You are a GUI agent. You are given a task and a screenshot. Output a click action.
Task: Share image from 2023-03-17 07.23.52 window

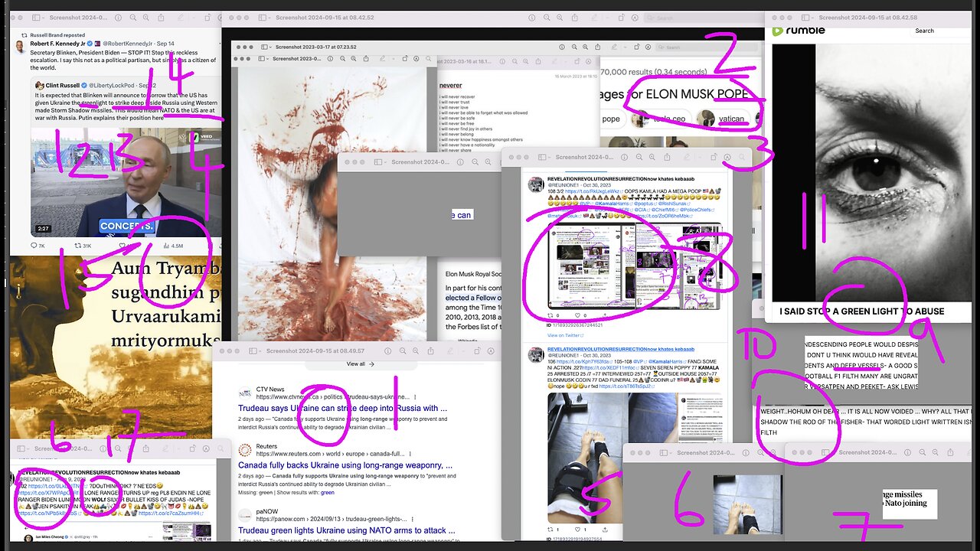point(598,47)
